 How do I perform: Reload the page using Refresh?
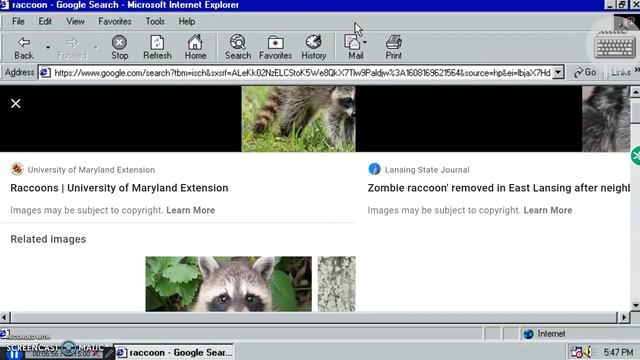click(157, 47)
